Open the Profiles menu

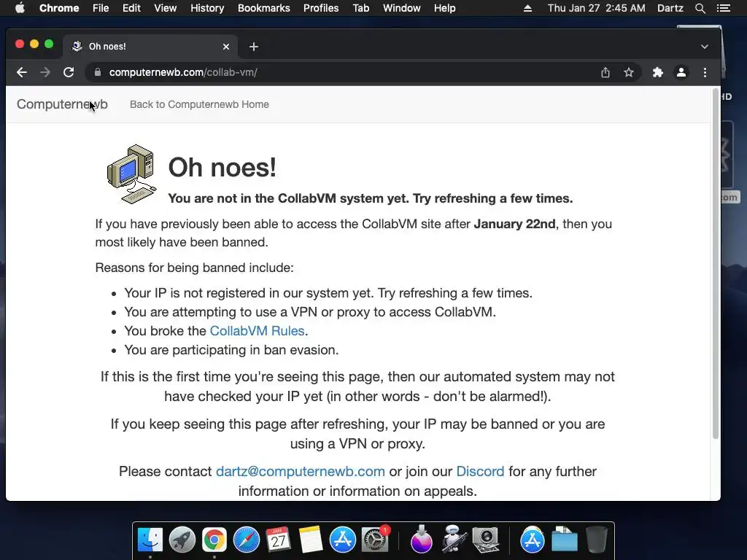point(321,8)
